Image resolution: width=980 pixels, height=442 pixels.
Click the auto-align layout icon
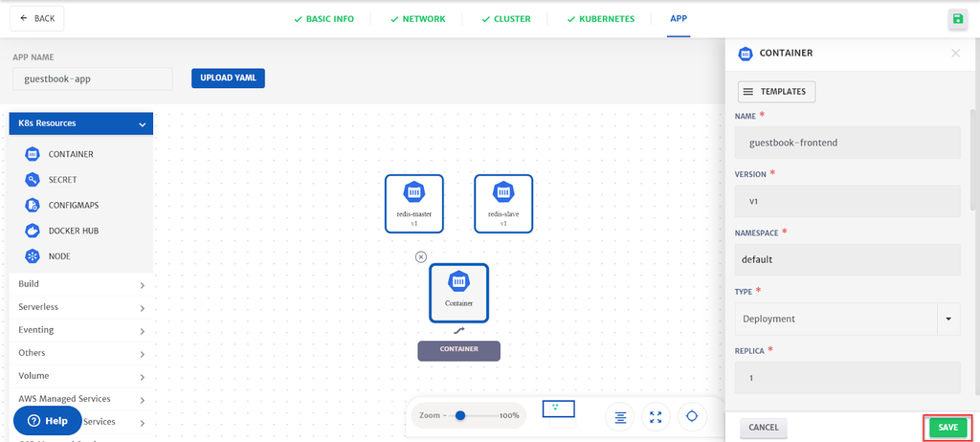(620, 417)
